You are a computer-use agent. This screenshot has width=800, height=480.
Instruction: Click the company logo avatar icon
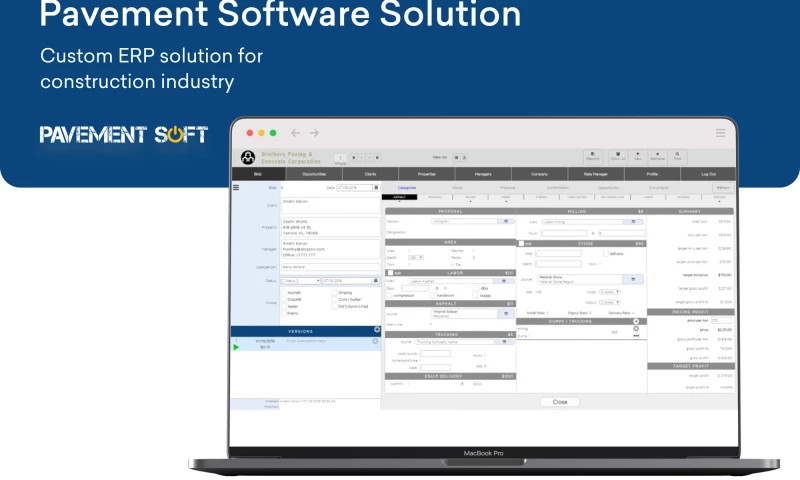[248, 158]
